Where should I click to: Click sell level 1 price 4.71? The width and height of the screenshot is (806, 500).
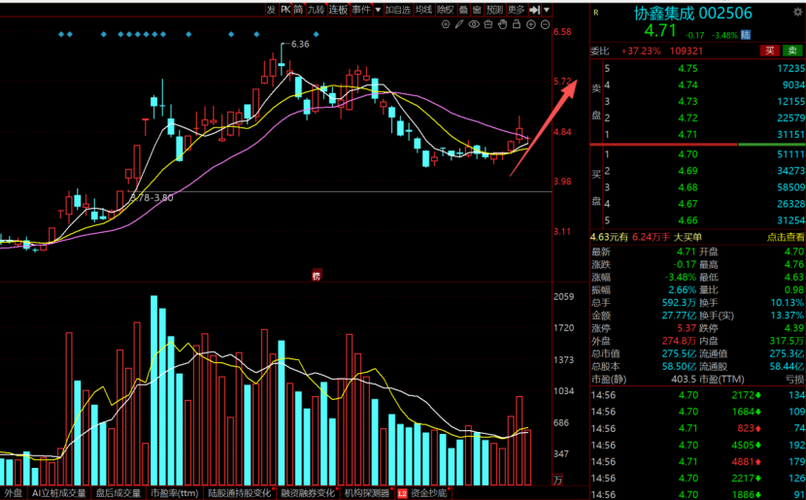point(687,135)
